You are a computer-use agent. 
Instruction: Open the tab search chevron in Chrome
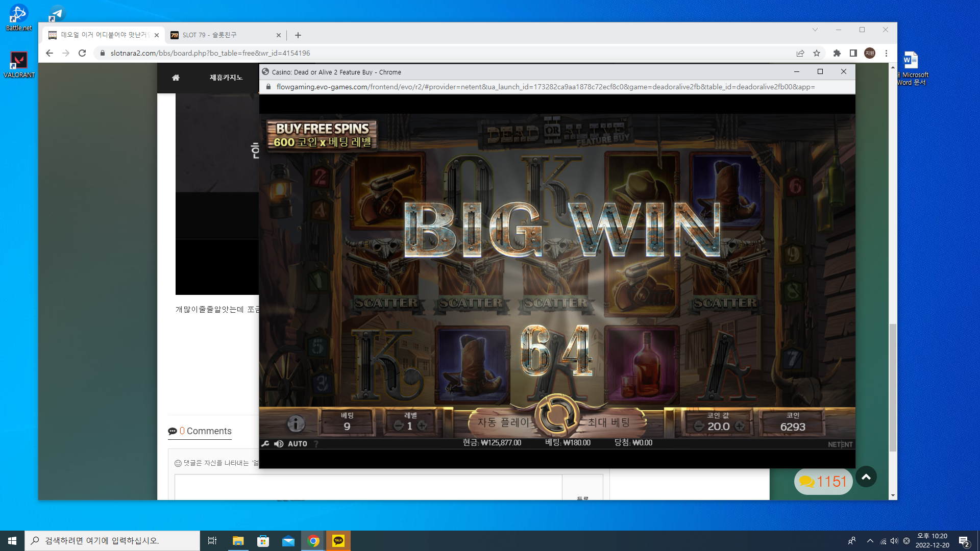pos(815,30)
